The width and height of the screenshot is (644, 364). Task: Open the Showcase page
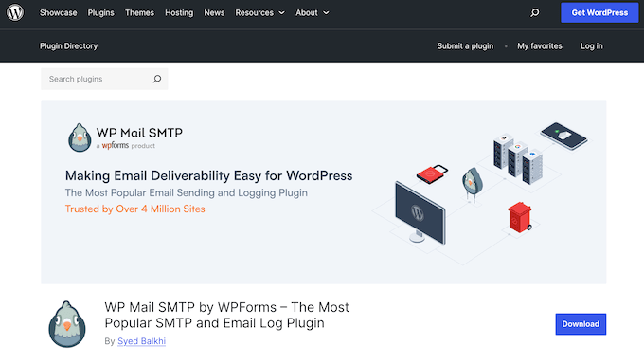(59, 12)
